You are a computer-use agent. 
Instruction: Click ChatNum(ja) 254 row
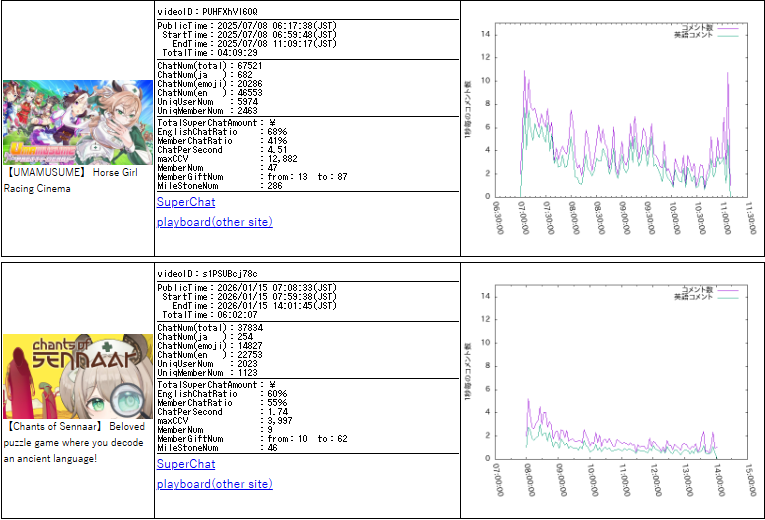205,337
